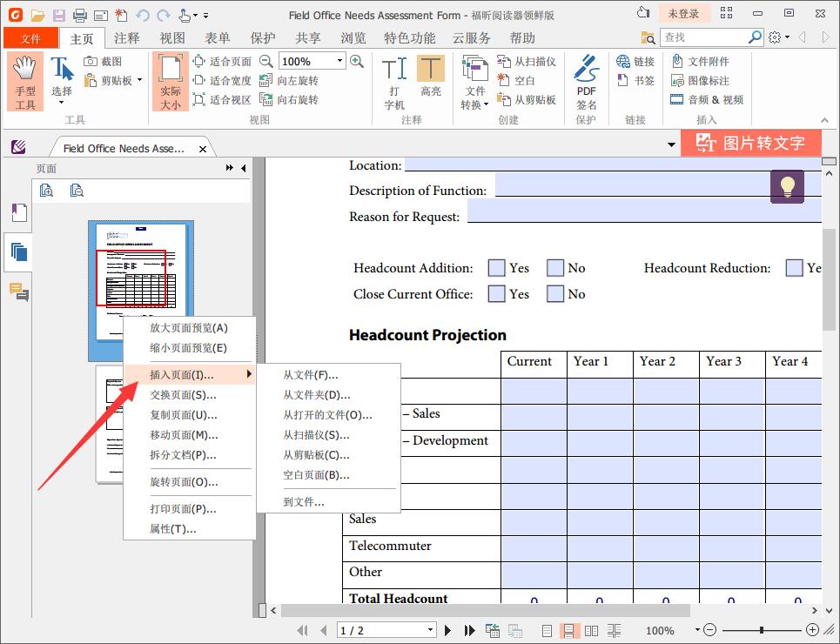Go to the next page
The width and height of the screenshot is (840, 644).
click(x=447, y=631)
